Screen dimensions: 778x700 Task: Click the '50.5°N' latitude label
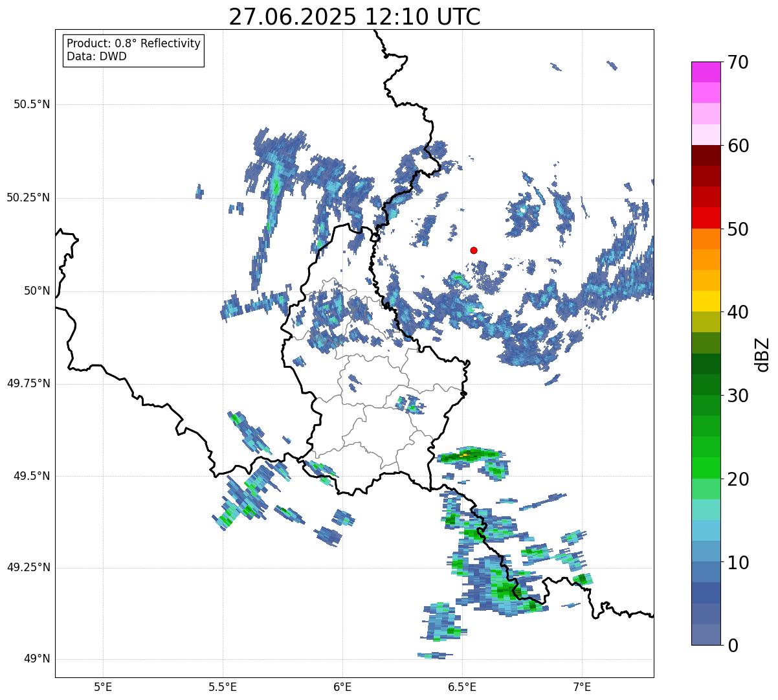pyautogui.click(x=32, y=104)
